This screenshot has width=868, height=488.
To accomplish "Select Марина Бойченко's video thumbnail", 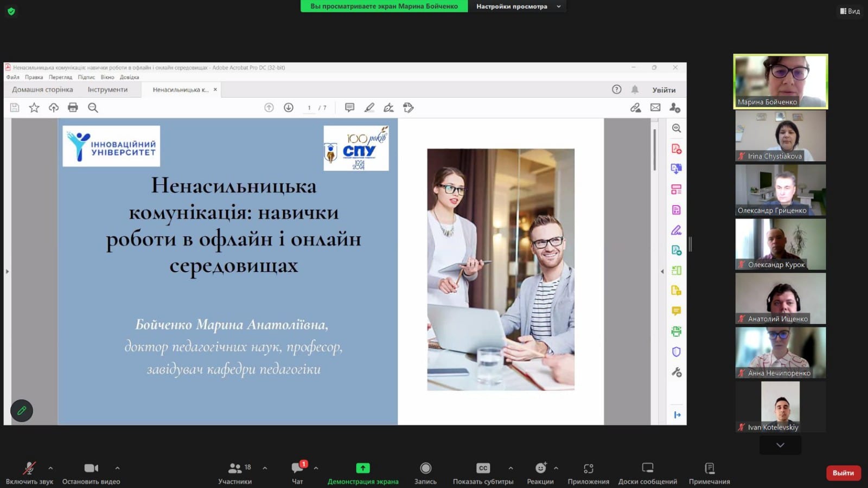I will (780, 81).
